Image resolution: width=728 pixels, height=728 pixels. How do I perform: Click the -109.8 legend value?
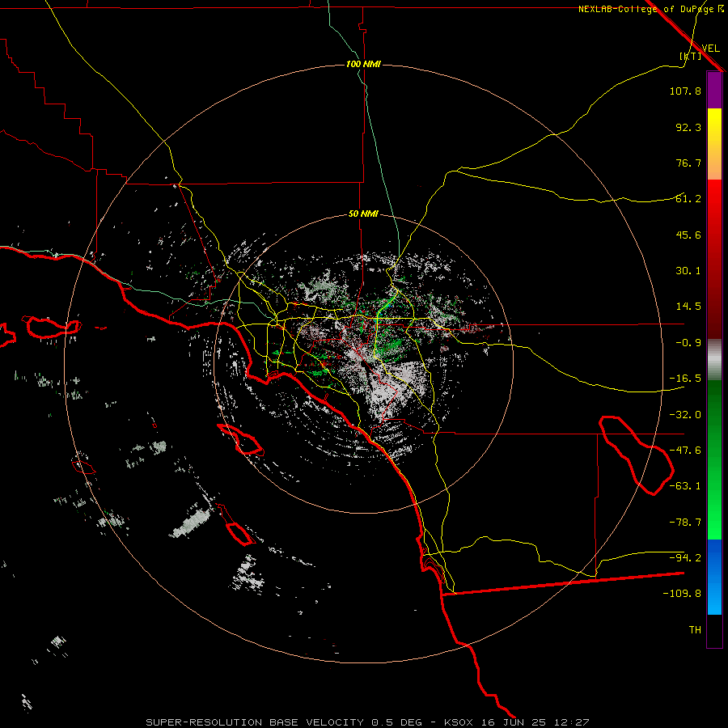[682, 594]
